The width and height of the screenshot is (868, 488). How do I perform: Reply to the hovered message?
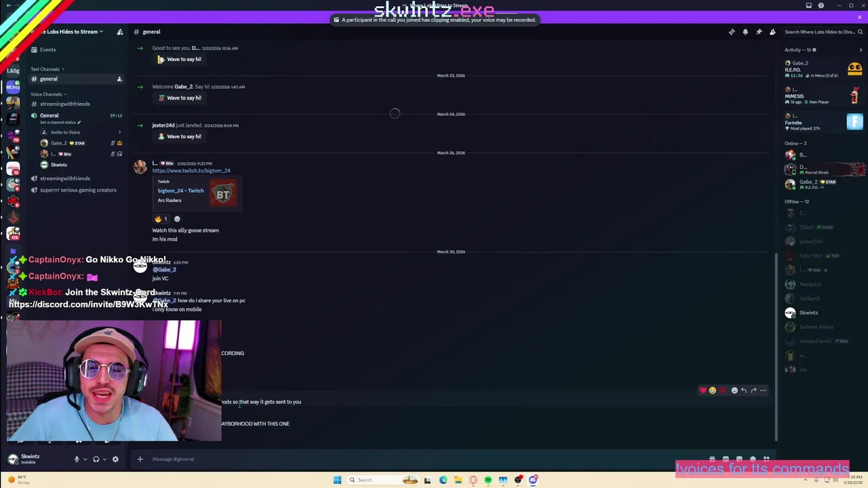click(x=744, y=390)
